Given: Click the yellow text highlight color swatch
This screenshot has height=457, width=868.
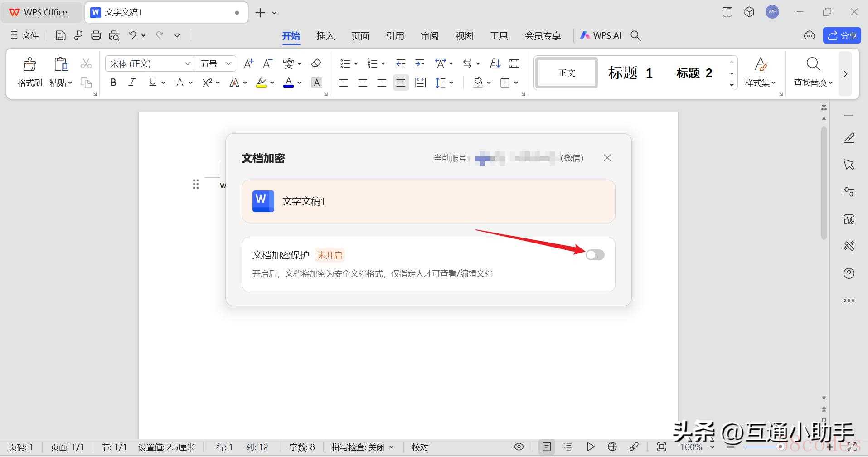Looking at the screenshot, I should tap(261, 83).
